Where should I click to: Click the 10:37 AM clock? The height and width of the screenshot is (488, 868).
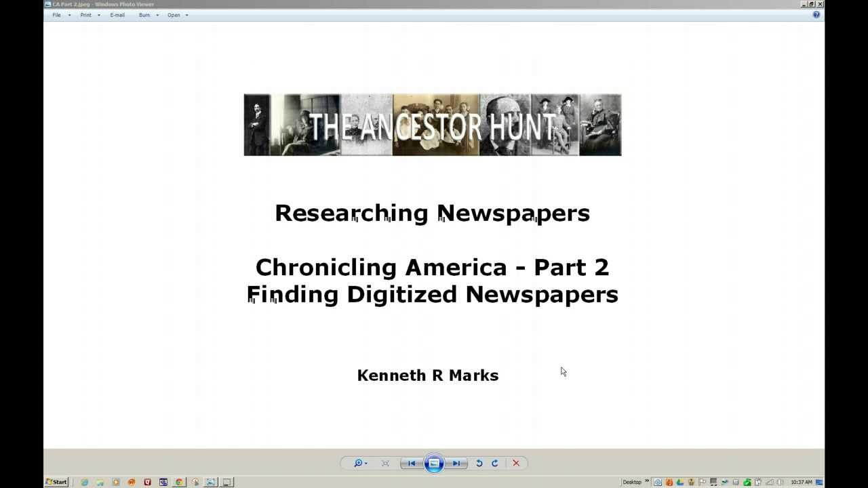[802, 482]
